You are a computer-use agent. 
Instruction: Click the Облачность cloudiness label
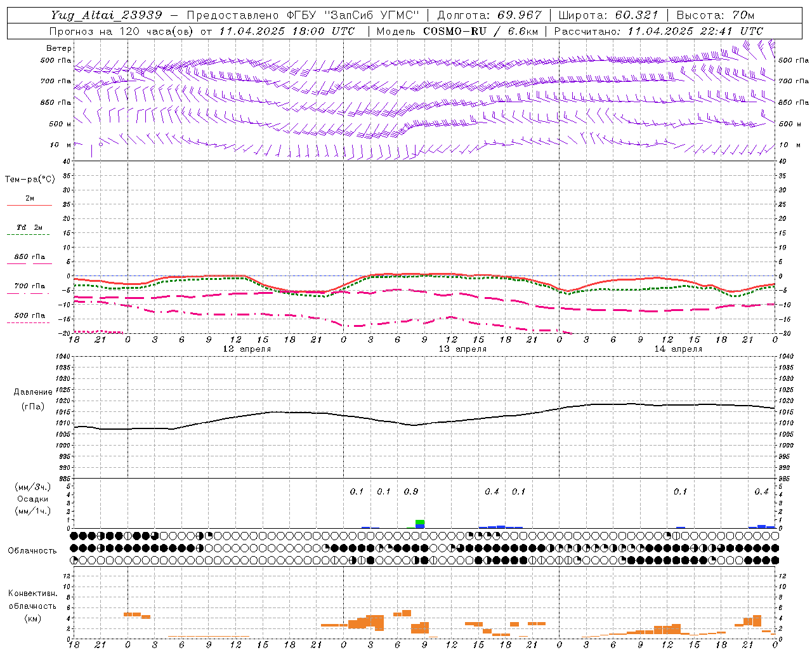click(x=32, y=551)
